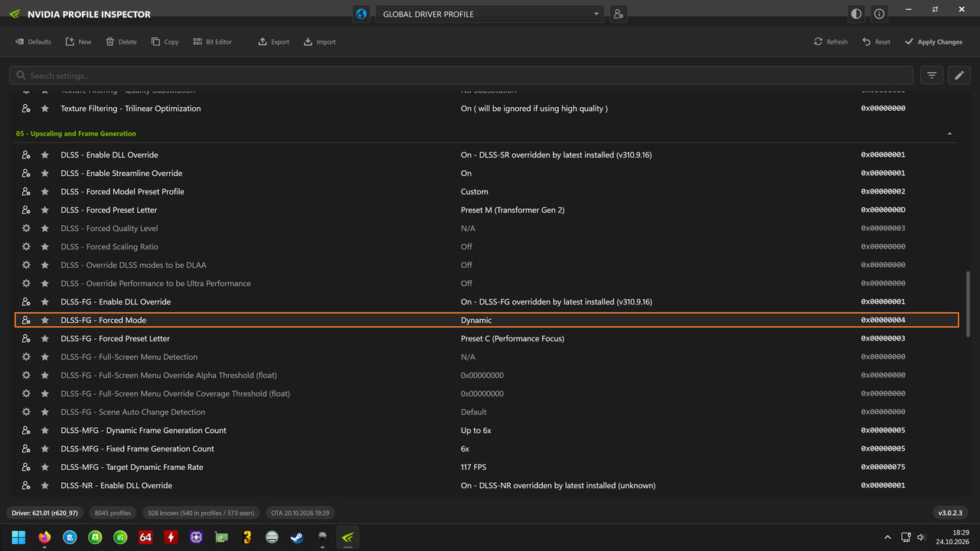Click the settings list vertical scrollbar thumb

click(968, 304)
